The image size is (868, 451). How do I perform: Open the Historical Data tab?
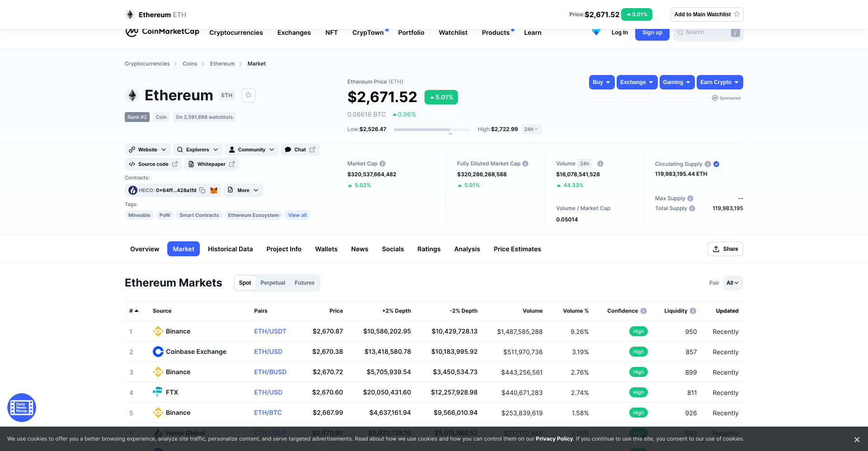click(x=230, y=249)
